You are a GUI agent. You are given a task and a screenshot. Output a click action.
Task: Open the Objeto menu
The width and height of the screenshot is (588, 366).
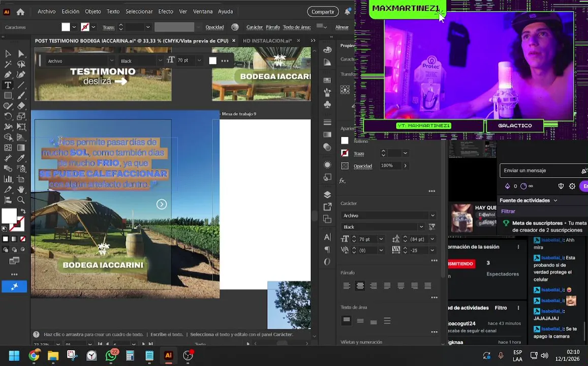(x=93, y=12)
